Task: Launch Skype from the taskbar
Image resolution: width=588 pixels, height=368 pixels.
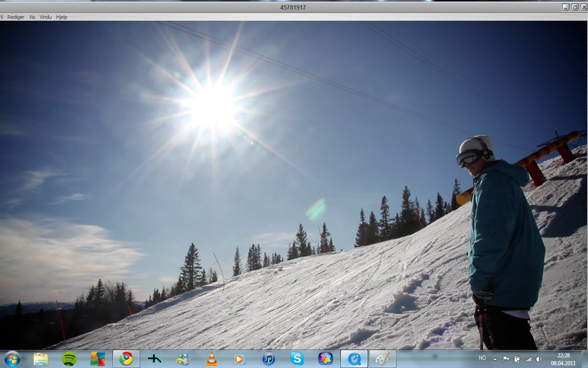Action: (297, 358)
